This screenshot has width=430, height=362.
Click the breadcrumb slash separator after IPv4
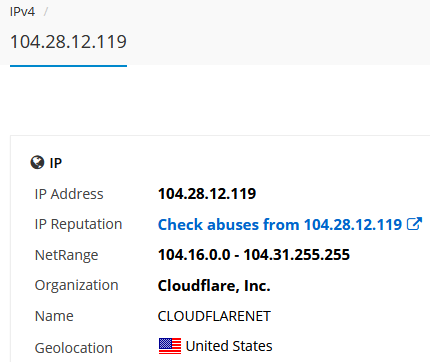click(46, 12)
